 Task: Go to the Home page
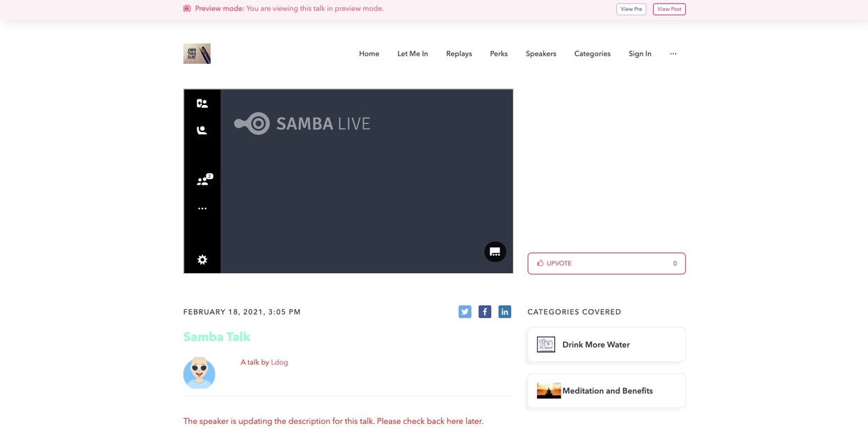[369, 53]
